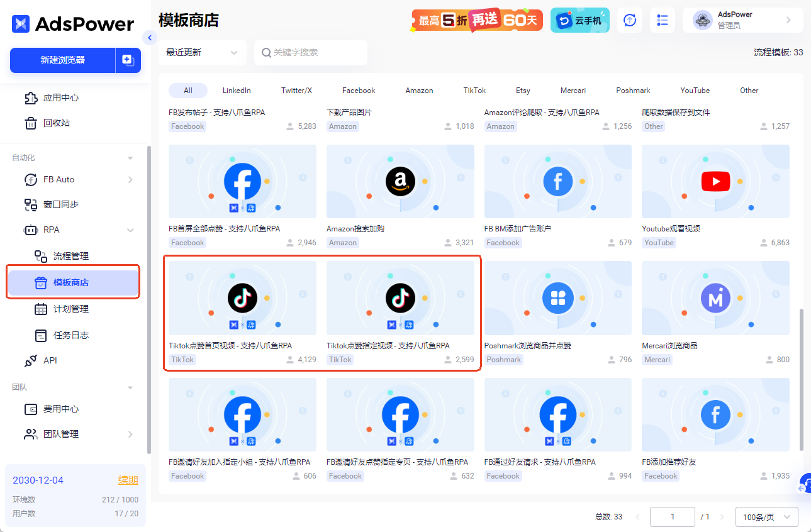The width and height of the screenshot is (811, 532).
Task: Click the previous page arrow
Action: [x=638, y=517]
